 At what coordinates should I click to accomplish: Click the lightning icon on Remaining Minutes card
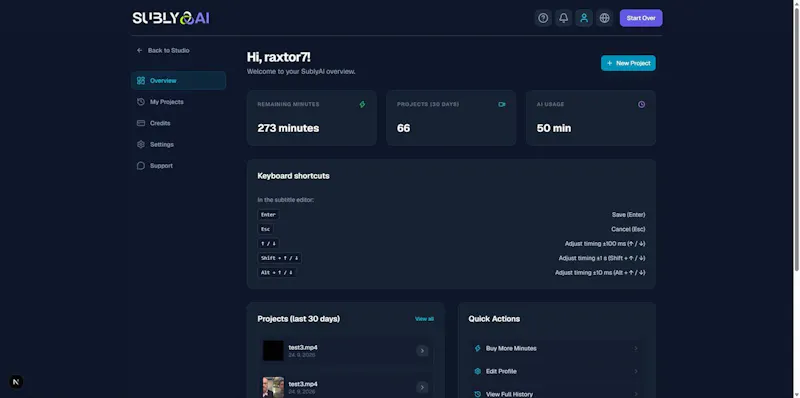[x=362, y=105]
